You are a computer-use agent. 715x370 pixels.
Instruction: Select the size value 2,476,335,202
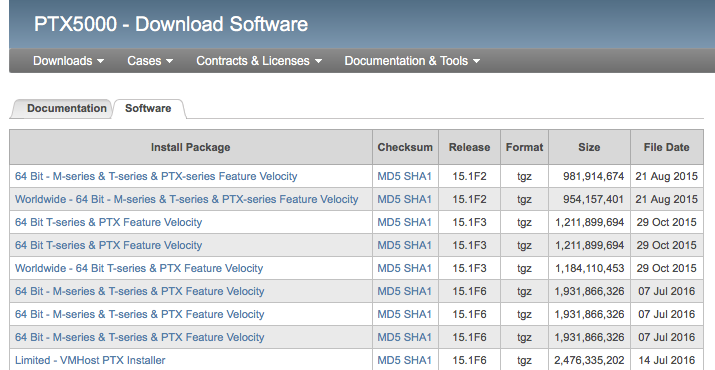pos(589,360)
